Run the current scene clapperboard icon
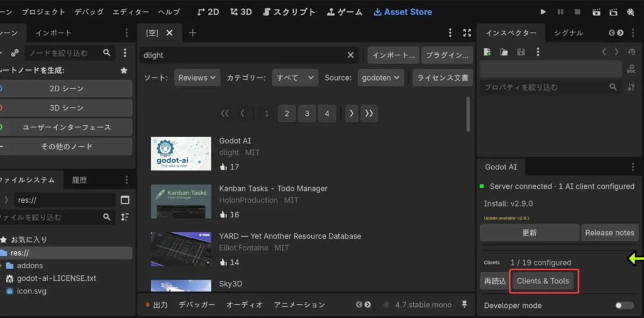 click(x=596, y=12)
